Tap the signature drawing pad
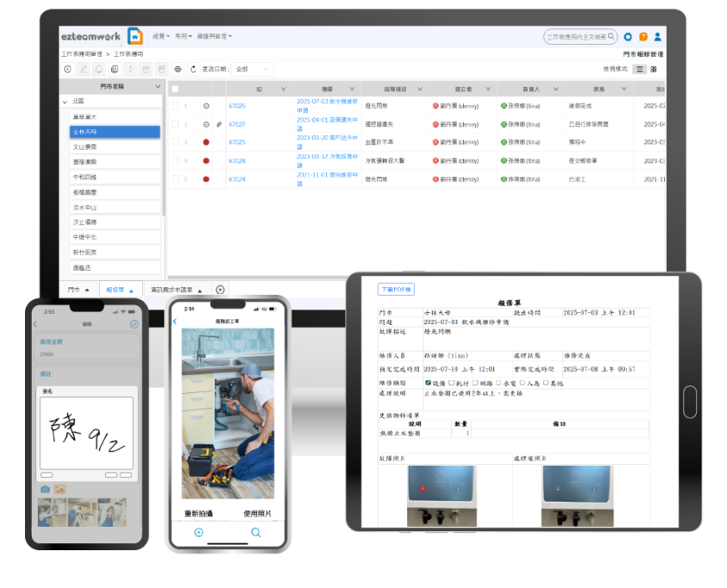727x588 pixels. click(x=87, y=433)
